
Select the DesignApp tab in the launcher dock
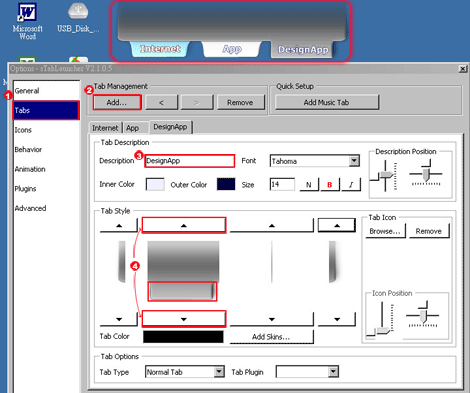(303, 50)
